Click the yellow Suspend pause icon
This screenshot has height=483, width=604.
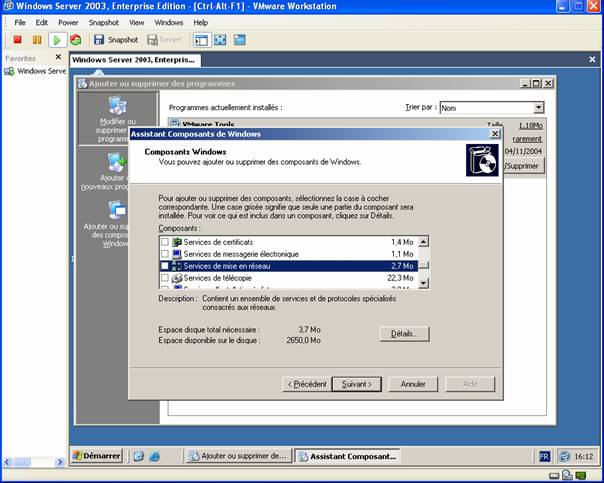tap(37, 40)
